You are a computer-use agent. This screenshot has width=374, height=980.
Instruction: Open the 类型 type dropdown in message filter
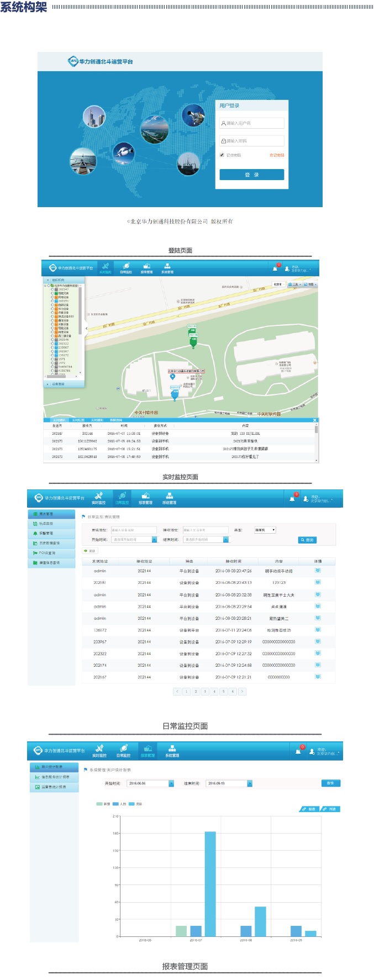coord(265,530)
